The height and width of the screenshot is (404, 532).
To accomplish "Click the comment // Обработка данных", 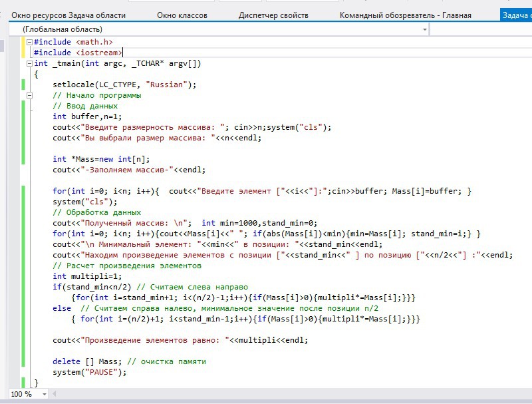I will (96, 212).
